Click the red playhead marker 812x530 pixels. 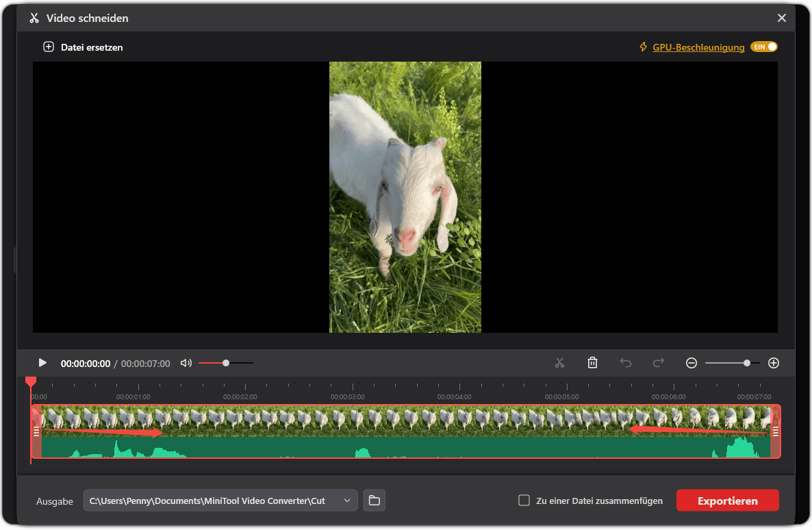click(31, 382)
